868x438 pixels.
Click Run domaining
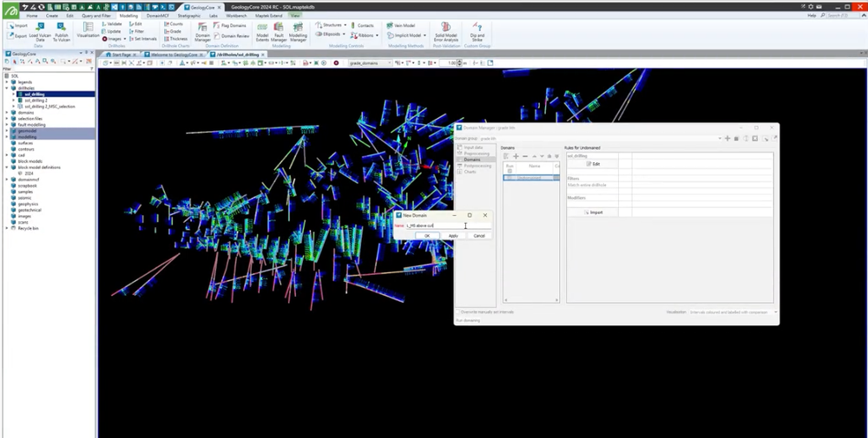click(469, 320)
